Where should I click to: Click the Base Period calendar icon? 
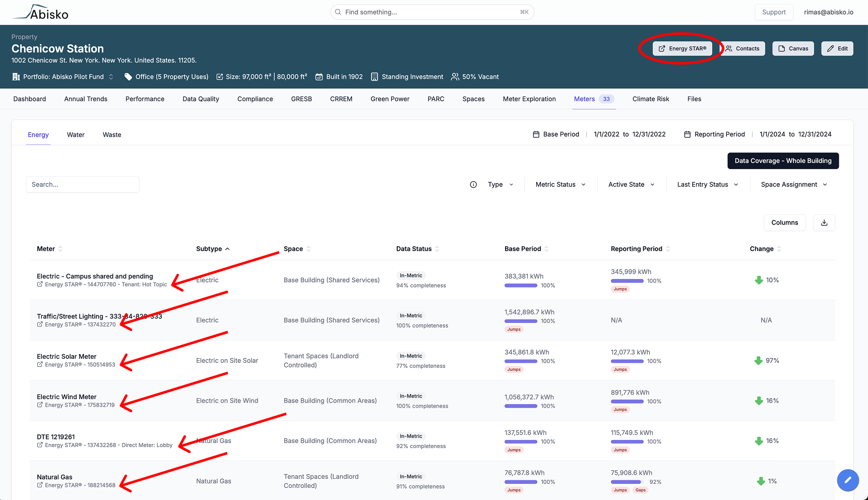pyautogui.click(x=536, y=134)
